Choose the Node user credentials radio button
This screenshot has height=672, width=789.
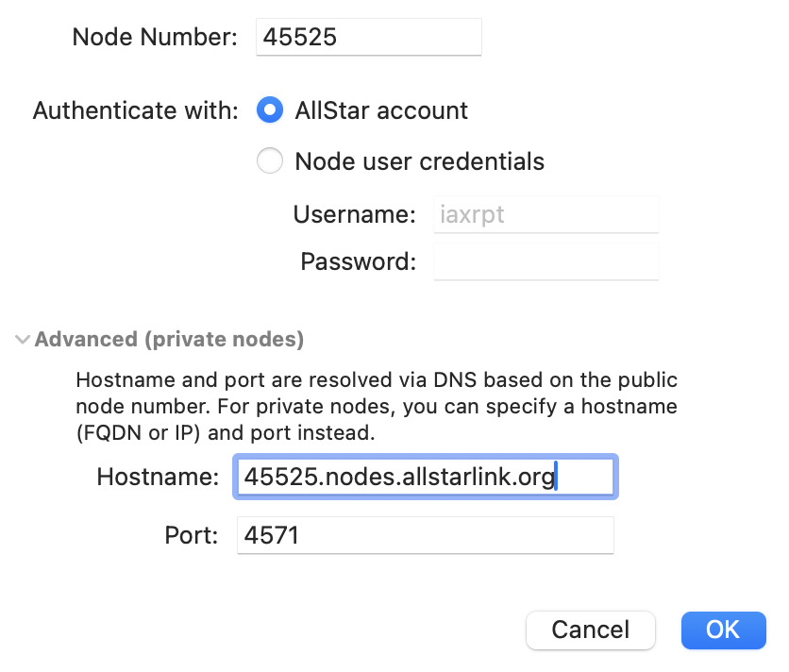[x=270, y=161]
